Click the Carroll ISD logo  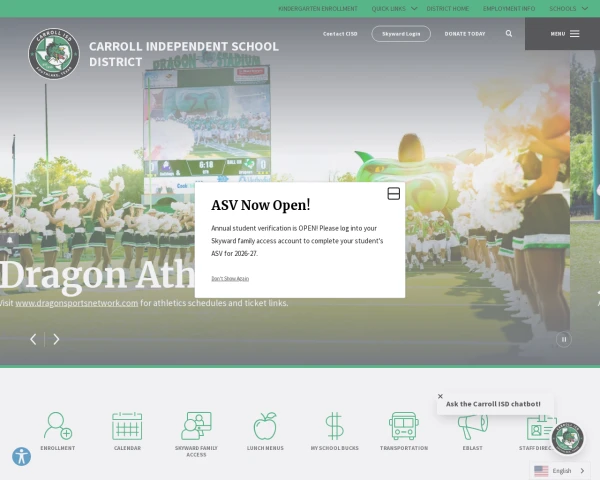(x=54, y=54)
